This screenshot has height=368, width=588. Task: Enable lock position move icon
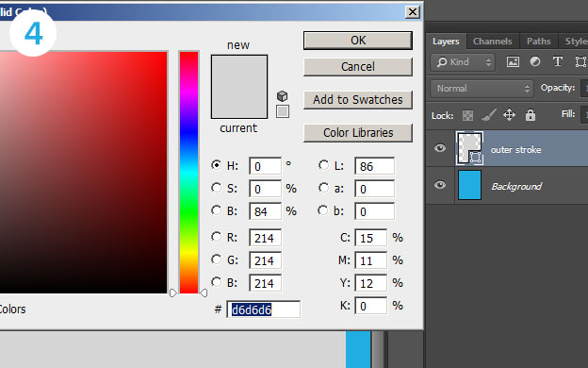pos(509,114)
